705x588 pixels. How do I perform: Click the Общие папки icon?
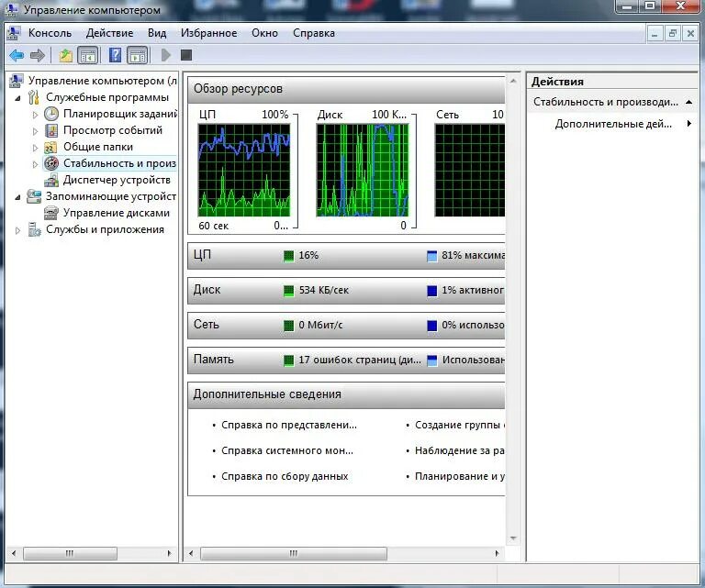pos(50,147)
